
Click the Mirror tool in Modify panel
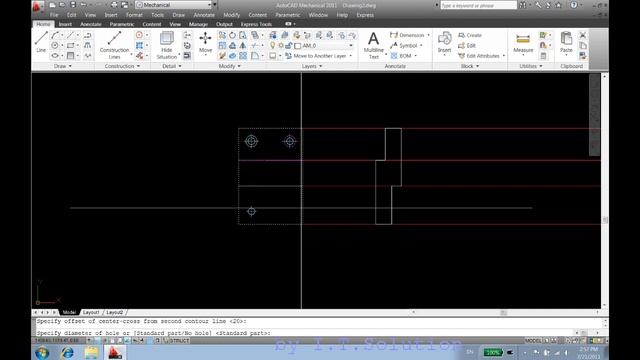click(x=243, y=45)
